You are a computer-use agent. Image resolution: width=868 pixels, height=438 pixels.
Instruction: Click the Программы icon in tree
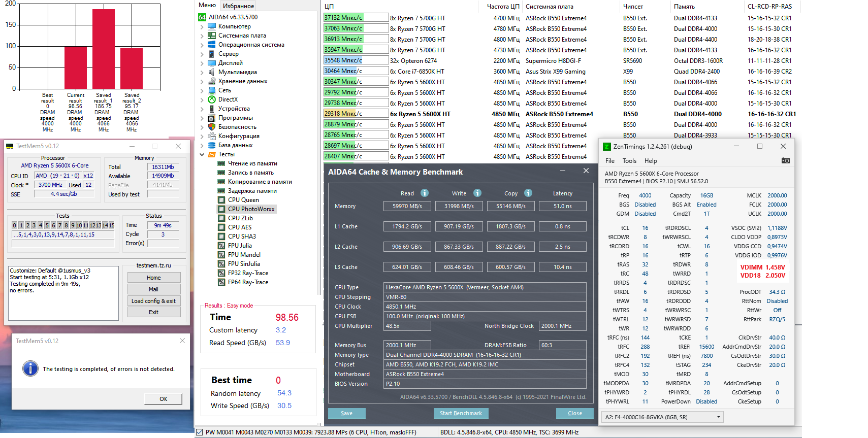212,118
